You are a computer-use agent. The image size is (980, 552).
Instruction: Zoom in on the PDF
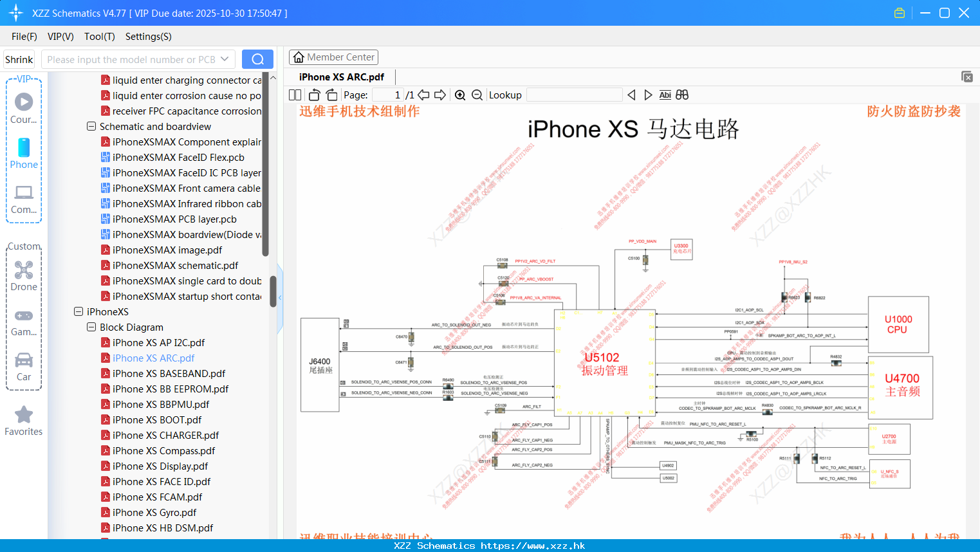click(x=460, y=95)
